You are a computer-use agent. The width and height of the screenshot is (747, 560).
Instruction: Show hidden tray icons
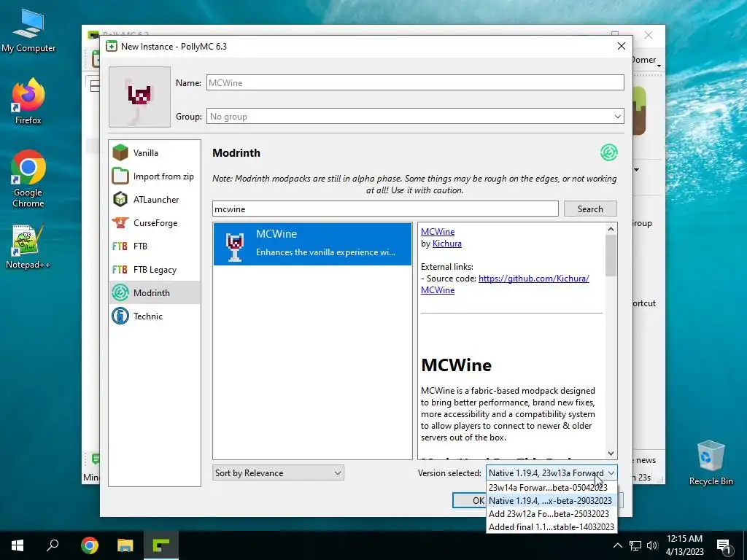[617, 545]
